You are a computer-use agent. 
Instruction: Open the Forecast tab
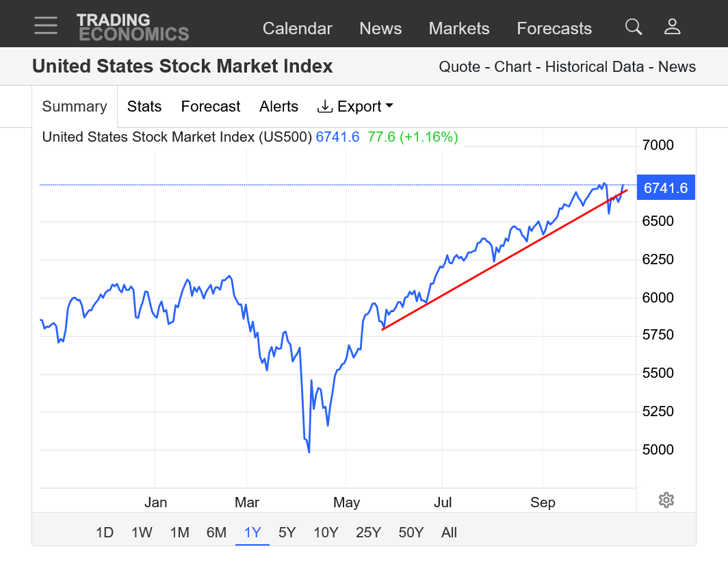(211, 107)
